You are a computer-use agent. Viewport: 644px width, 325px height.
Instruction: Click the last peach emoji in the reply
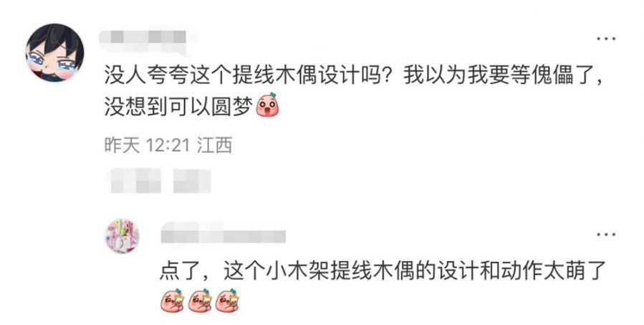tap(228, 301)
